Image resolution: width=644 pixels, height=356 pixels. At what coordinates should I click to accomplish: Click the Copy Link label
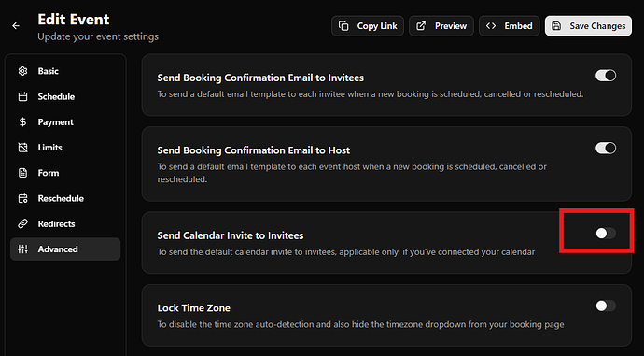click(377, 26)
